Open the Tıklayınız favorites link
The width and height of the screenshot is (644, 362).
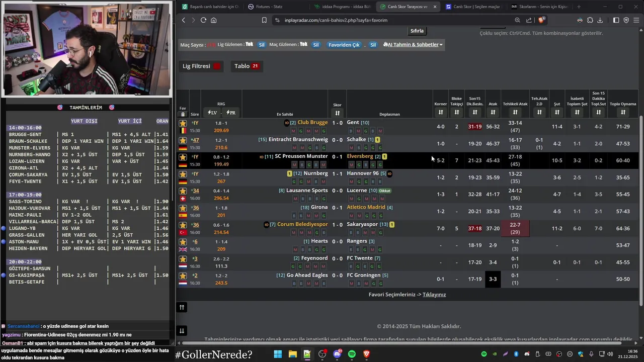[x=434, y=295]
